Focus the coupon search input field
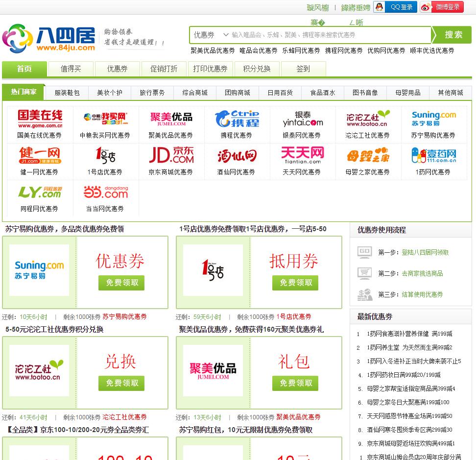 [330, 35]
